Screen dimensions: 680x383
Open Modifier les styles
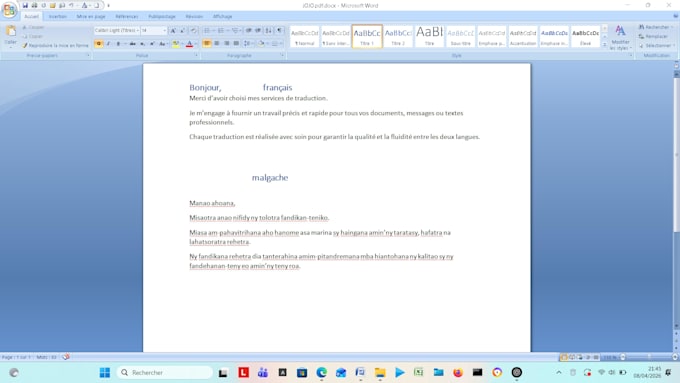point(620,37)
